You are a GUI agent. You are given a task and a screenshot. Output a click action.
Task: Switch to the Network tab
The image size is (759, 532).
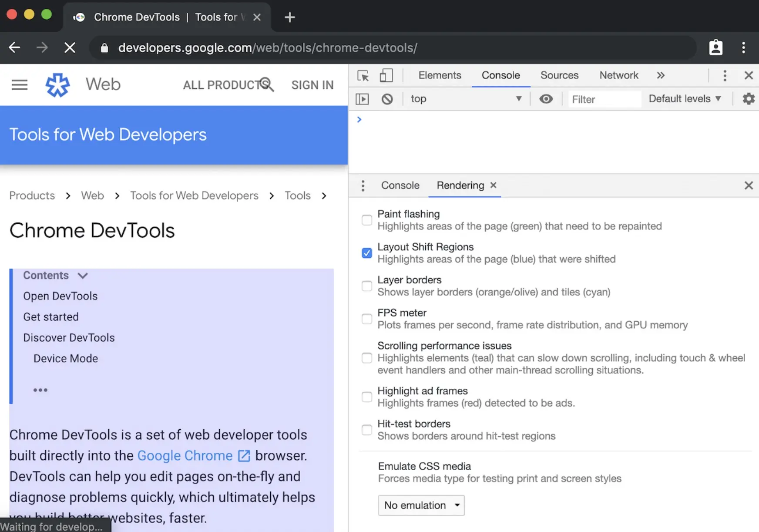[x=618, y=75]
